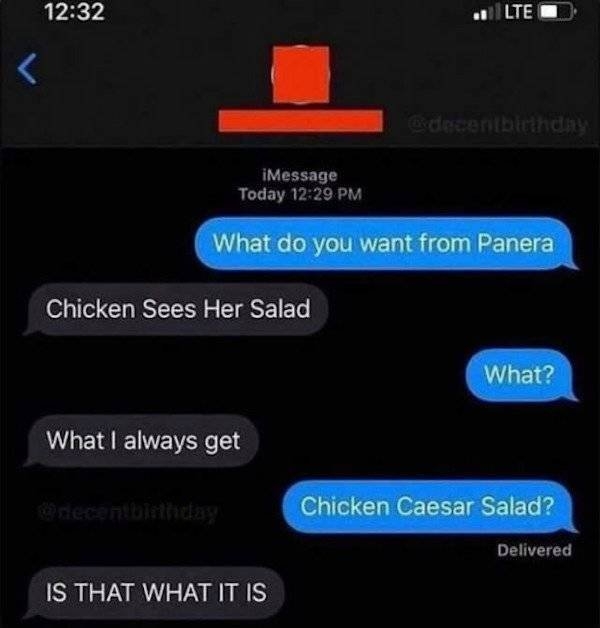Tap the blue "What?" message bubble

521,375
